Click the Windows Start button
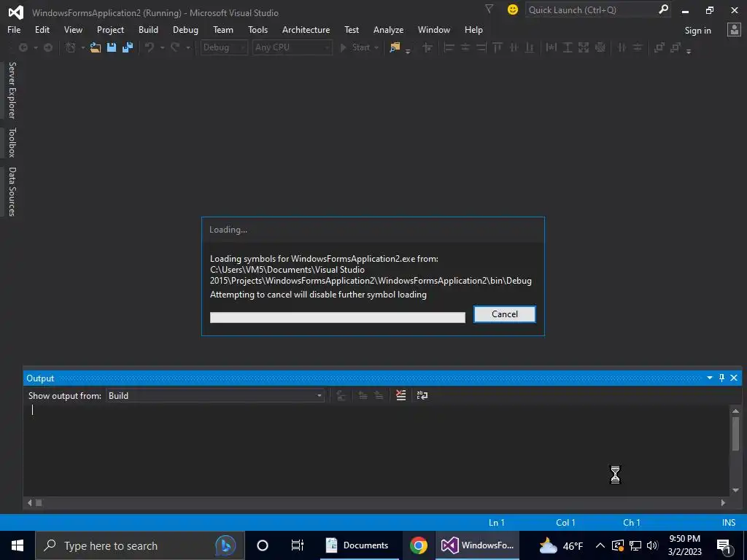Viewport: 747px width, 560px height. 18,545
